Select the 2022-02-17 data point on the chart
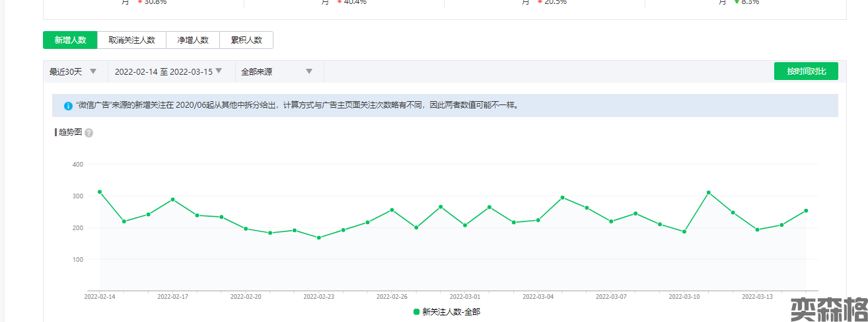 173,199
